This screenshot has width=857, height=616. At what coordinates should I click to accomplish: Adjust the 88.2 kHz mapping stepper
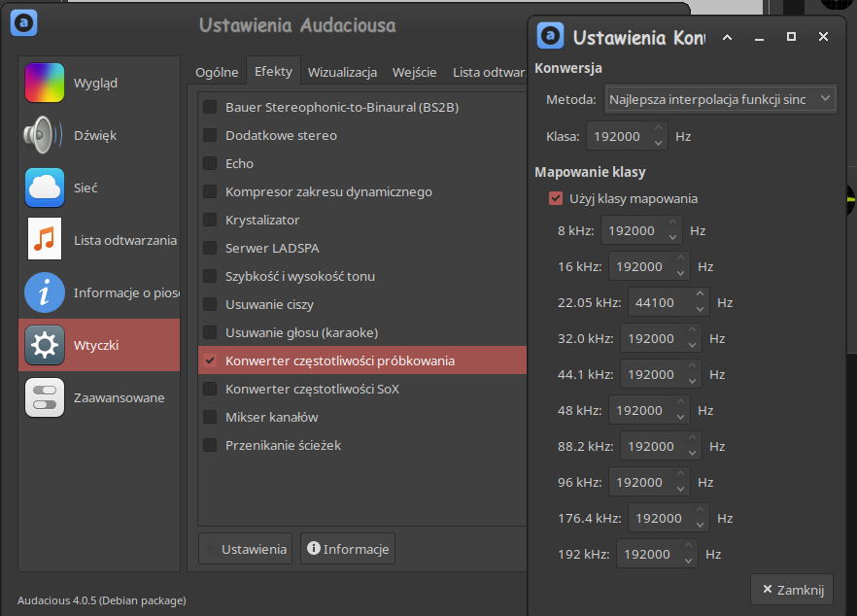[693, 446]
